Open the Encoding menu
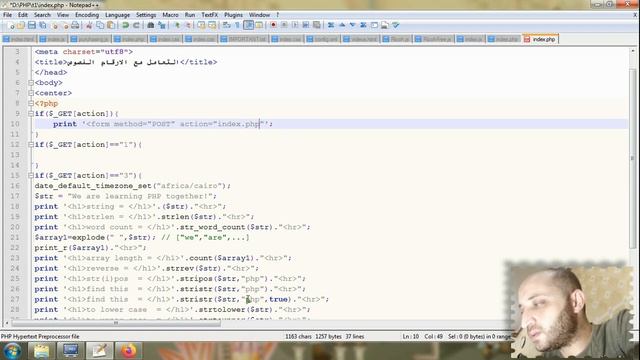This screenshot has height=360, width=640. coord(87,15)
